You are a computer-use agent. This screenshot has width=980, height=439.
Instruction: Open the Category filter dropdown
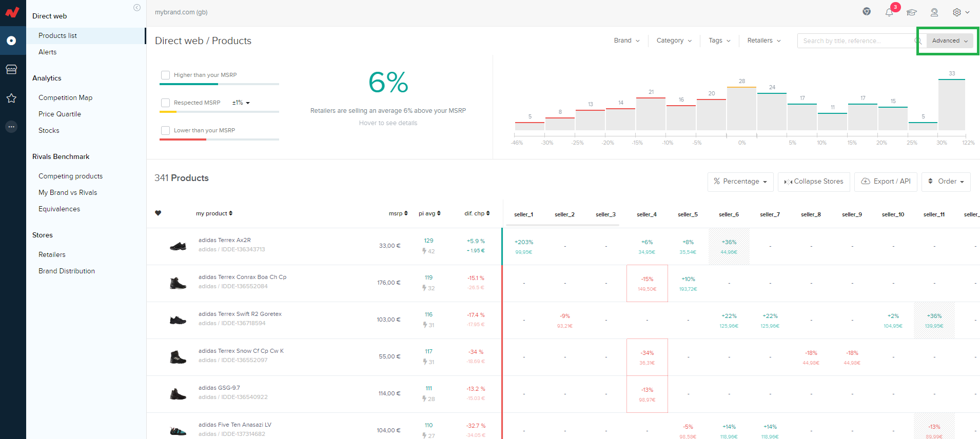click(674, 41)
